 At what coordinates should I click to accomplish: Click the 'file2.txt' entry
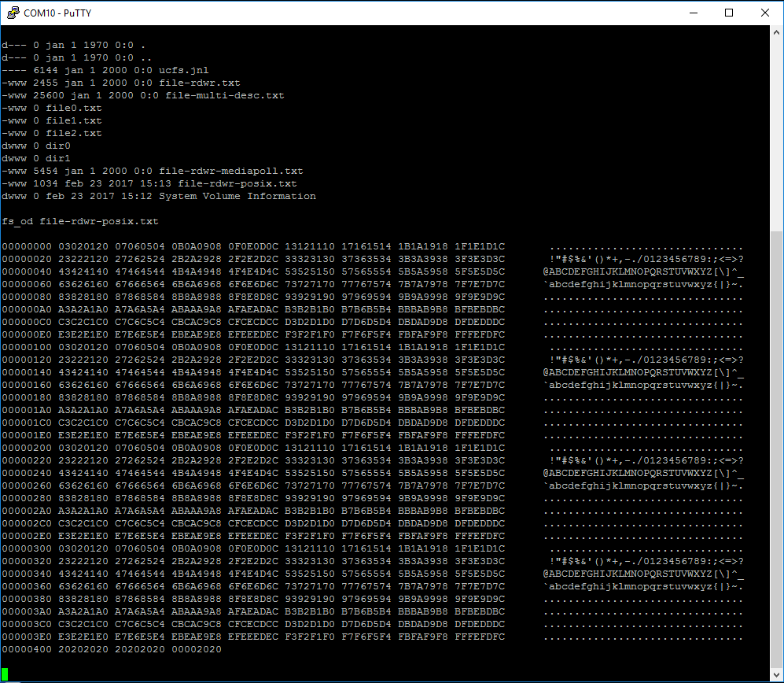pos(73,133)
